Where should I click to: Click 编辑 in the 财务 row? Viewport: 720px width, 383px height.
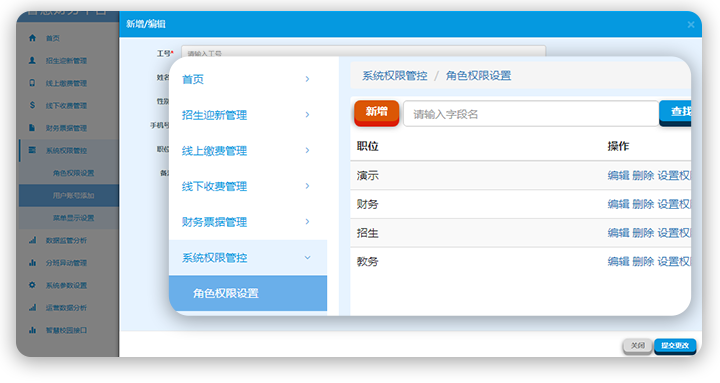click(x=618, y=204)
